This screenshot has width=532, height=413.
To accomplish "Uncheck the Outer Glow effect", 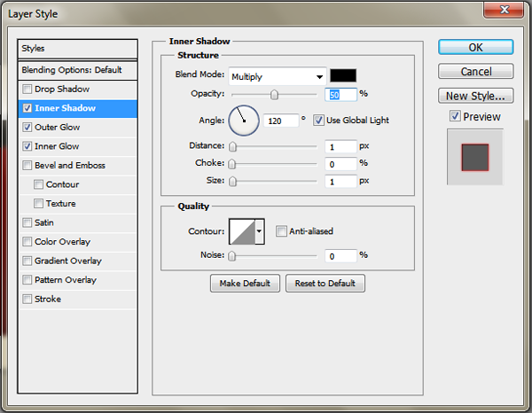I will tap(27, 128).
